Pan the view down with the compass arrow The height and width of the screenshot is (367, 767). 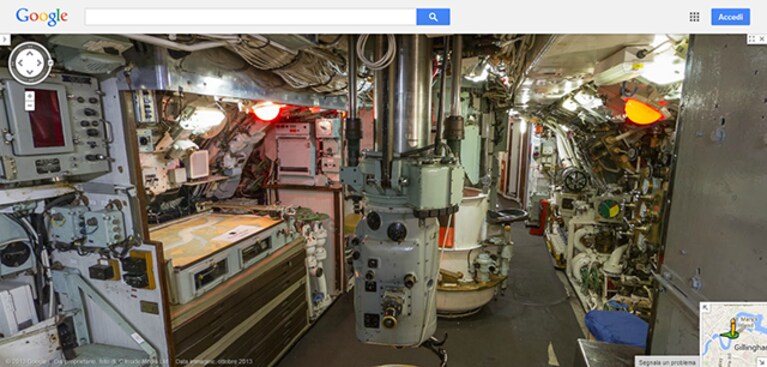coord(30,72)
